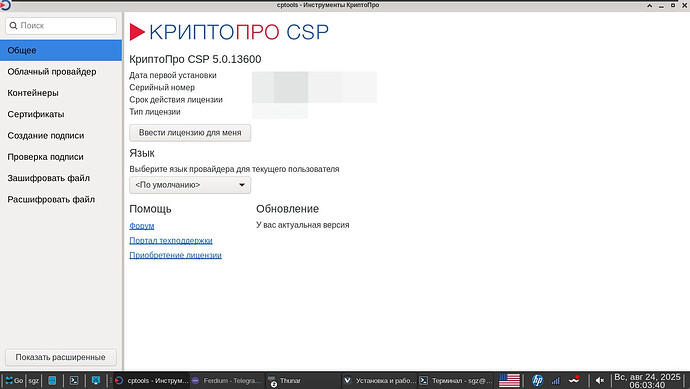
Task: Click the network signal tray icon
Action: click(555, 381)
